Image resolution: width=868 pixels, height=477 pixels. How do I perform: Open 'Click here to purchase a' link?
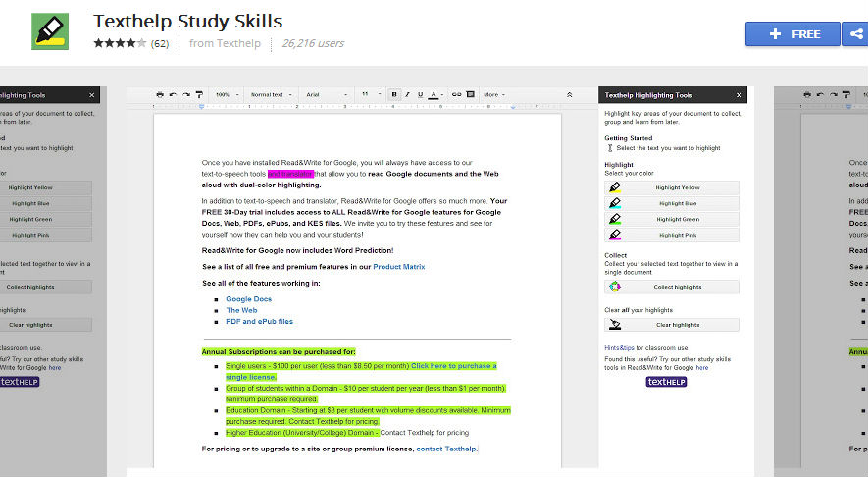pos(453,366)
